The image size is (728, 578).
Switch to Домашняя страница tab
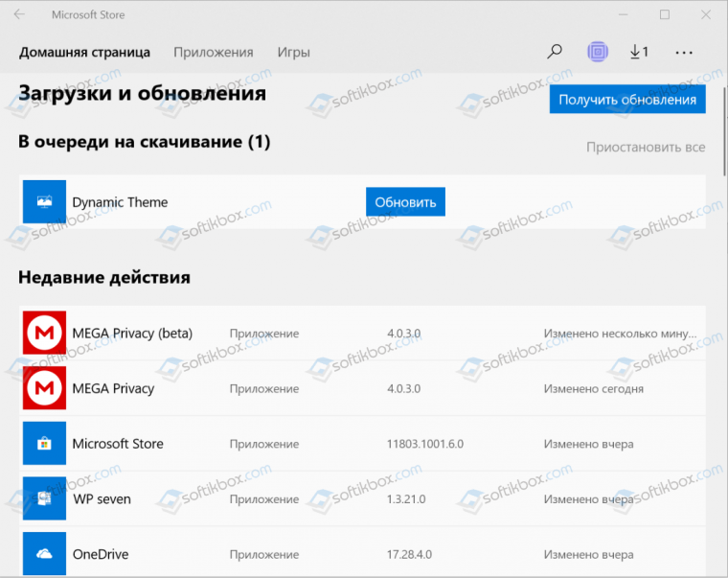coord(84,53)
